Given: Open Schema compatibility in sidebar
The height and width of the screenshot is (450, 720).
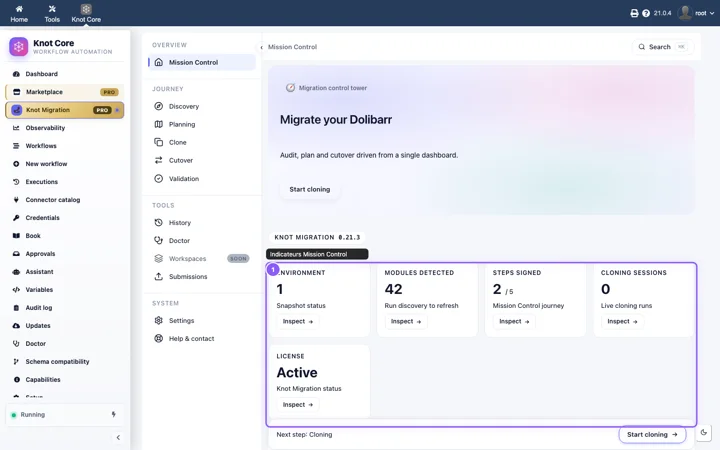Looking at the screenshot, I should pyautogui.click(x=65, y=362).
